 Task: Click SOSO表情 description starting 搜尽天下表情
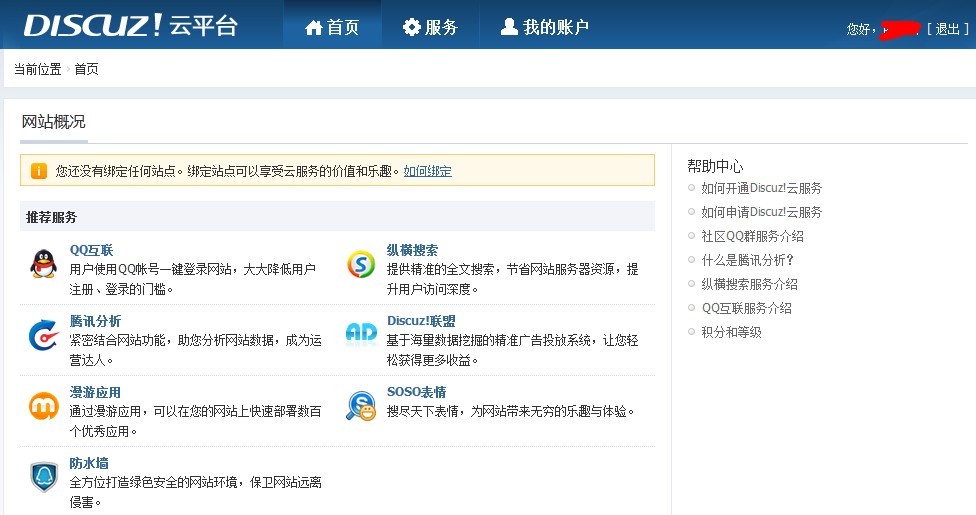click(510, 412)
